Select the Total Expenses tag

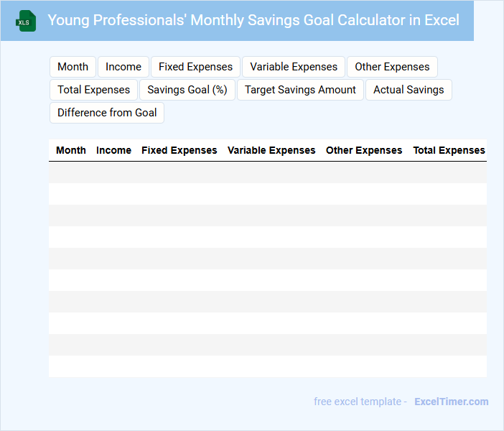[93, 90]
